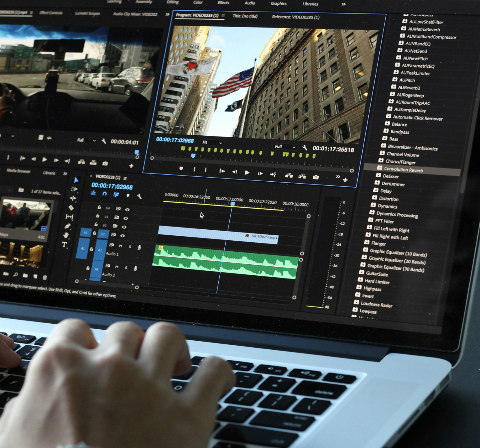Viewport: 480px width, 448px height.
Task: Open workspace overflow chevrons after Libraries
Action: tap(344, 4)
